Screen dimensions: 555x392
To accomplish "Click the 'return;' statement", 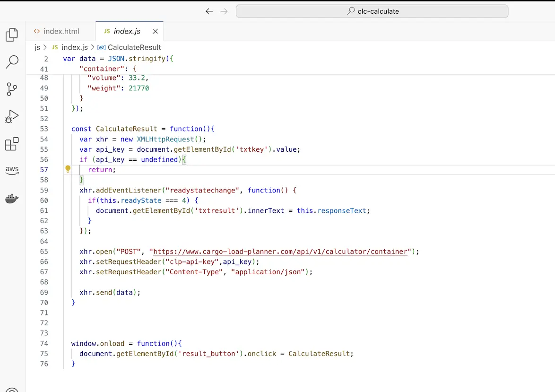I will point(102,170).
